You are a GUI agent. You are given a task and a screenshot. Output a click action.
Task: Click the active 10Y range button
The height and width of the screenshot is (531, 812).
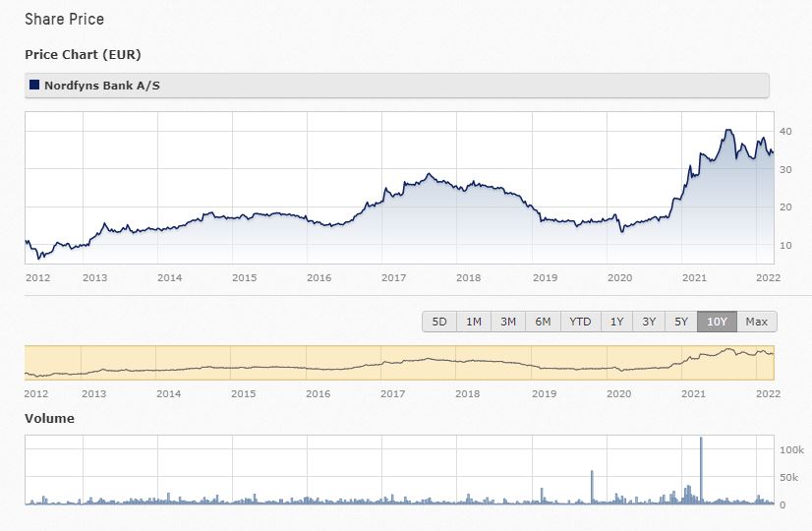717,322
